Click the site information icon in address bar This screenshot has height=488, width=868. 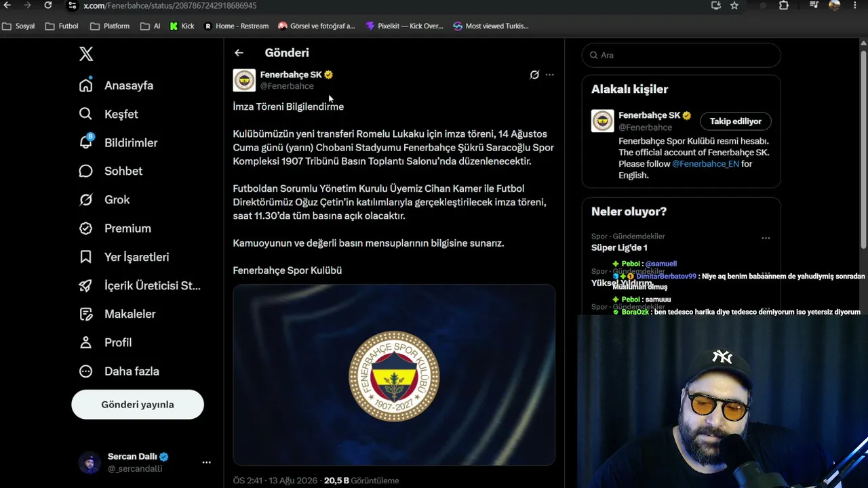(72, 5)
